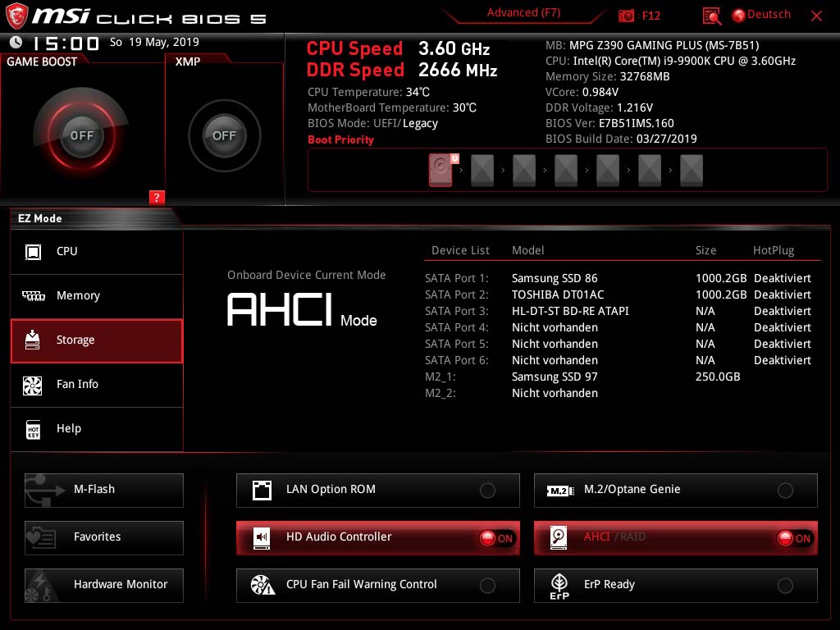The height and width of the screenshot is (630, 840).
Task: Click the MSI dragon shield logo
Action: 16,16
